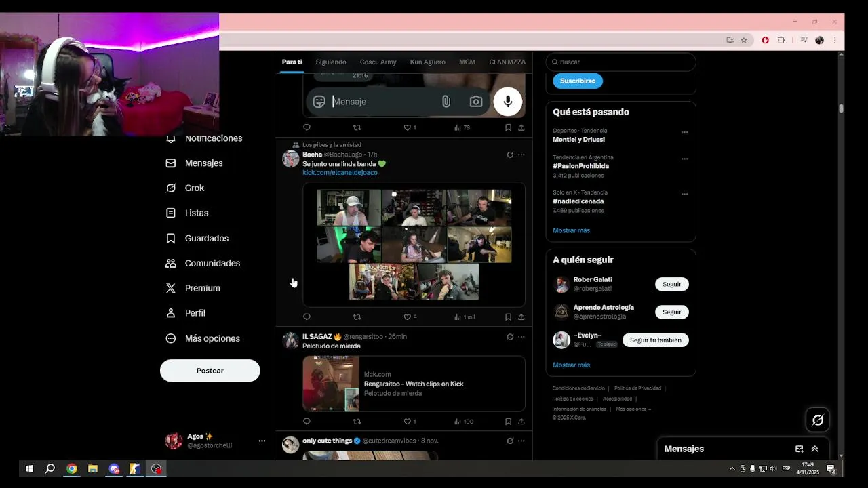
Task: Click the Postear button
Action: coord(210,371)
